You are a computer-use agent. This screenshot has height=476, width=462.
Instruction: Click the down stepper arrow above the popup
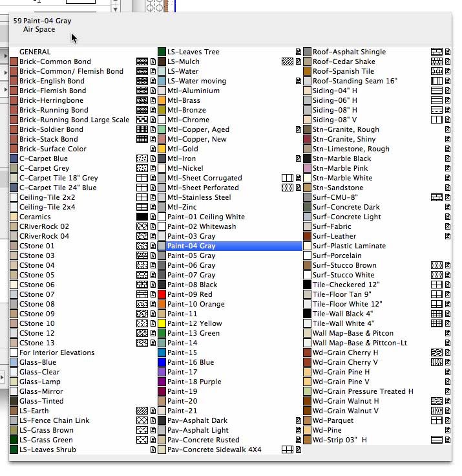coord(115,10)
